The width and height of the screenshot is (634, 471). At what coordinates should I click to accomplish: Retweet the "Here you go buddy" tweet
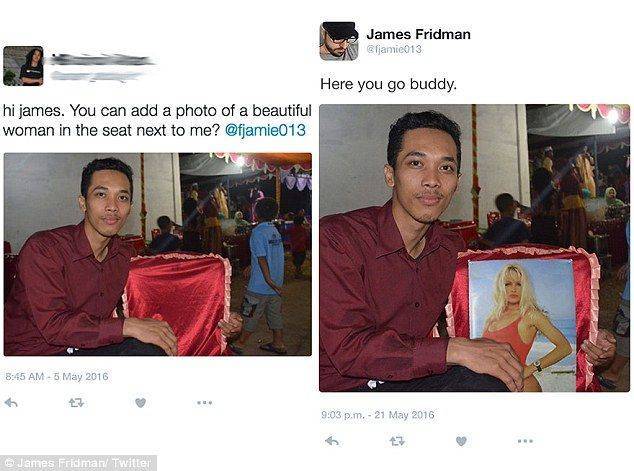click(397, 441)
